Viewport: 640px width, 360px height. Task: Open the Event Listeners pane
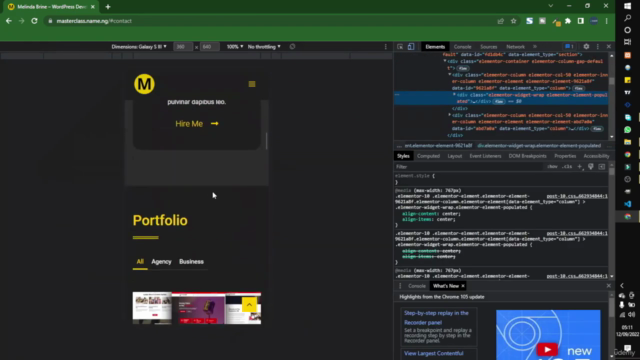click(485, 156)
